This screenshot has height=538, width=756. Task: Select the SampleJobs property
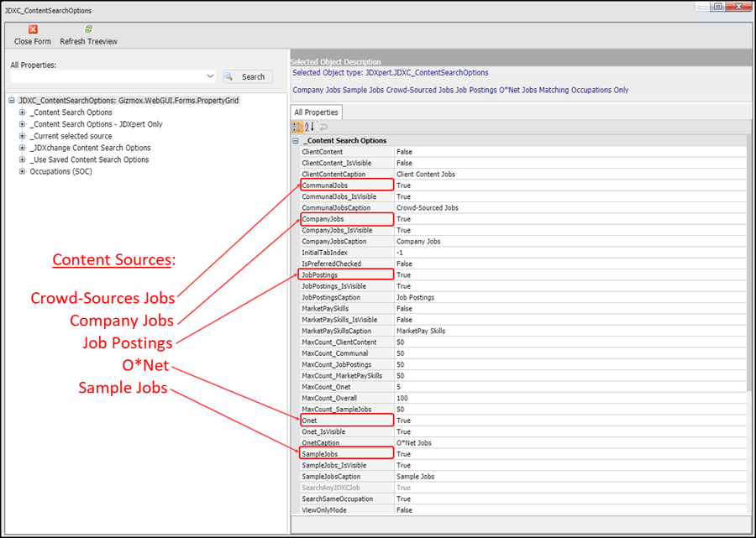tap(320, 454)
